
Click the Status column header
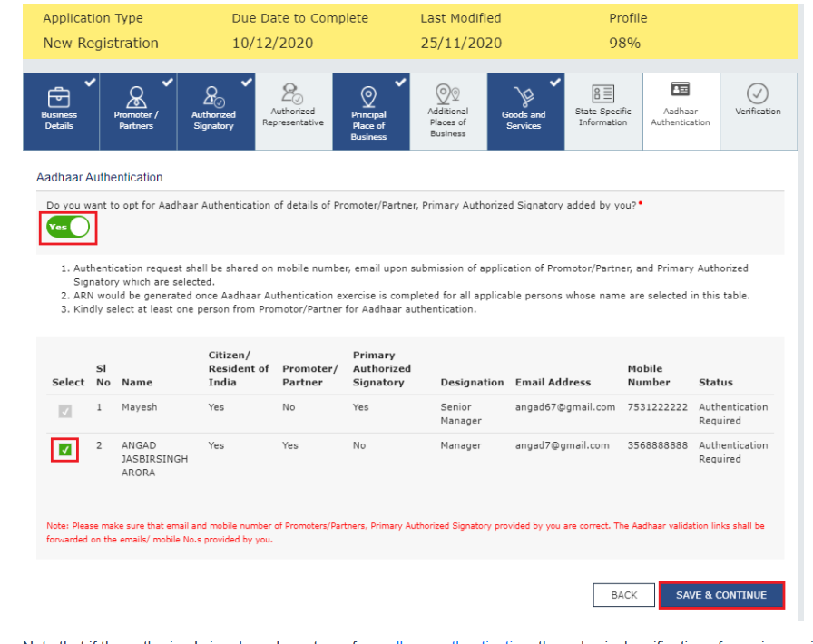(x=716, y=383)
